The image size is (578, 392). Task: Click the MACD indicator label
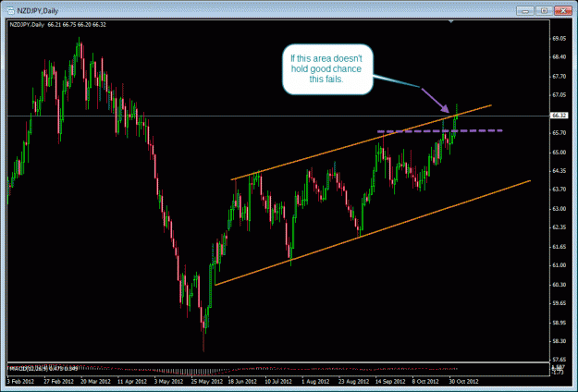click(43, 368)
